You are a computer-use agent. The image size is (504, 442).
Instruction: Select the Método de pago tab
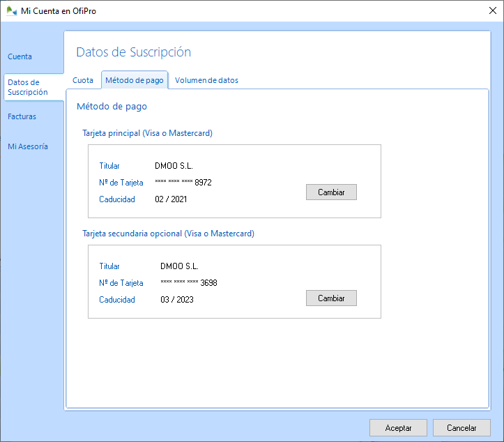pyautogui.click(x=135, y=80)
